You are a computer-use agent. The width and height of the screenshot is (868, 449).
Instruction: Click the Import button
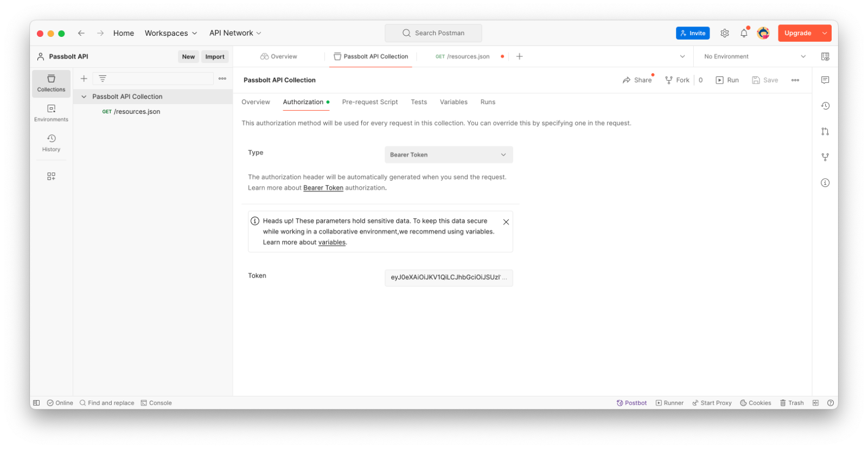tap(215, 56)
